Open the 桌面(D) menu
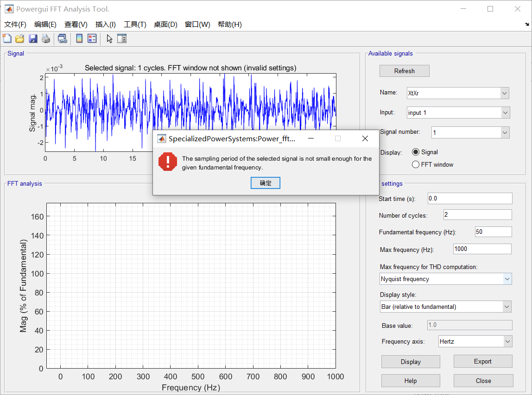This screenshot has height=395, width=532. coord(165,25)
